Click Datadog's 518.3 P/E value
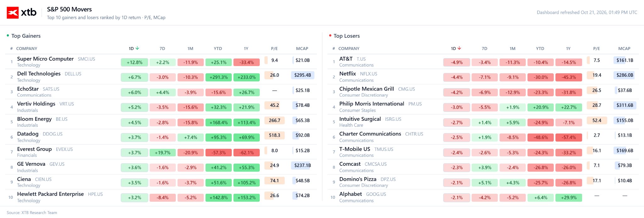This screenshot has height=218, width=644. (275, 135)
